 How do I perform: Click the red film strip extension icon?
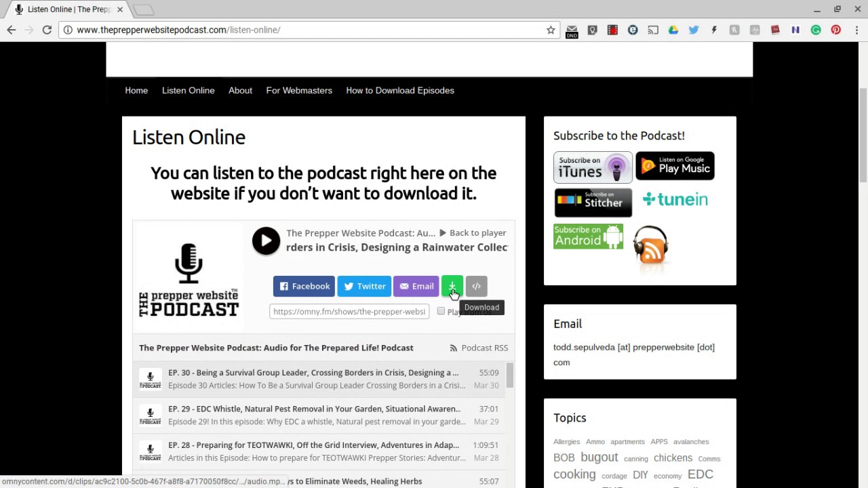coord(612,30)
